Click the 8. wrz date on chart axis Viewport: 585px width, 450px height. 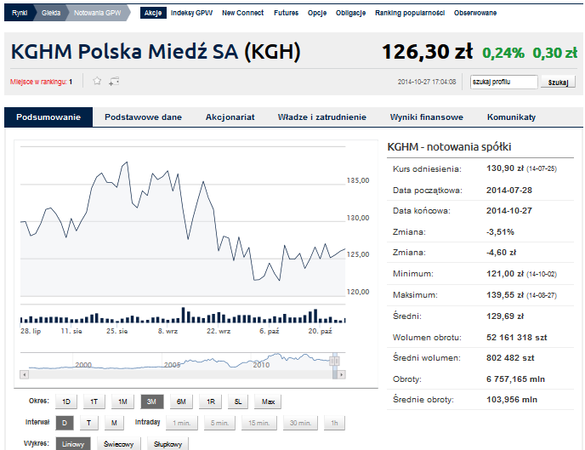(168, 331)
